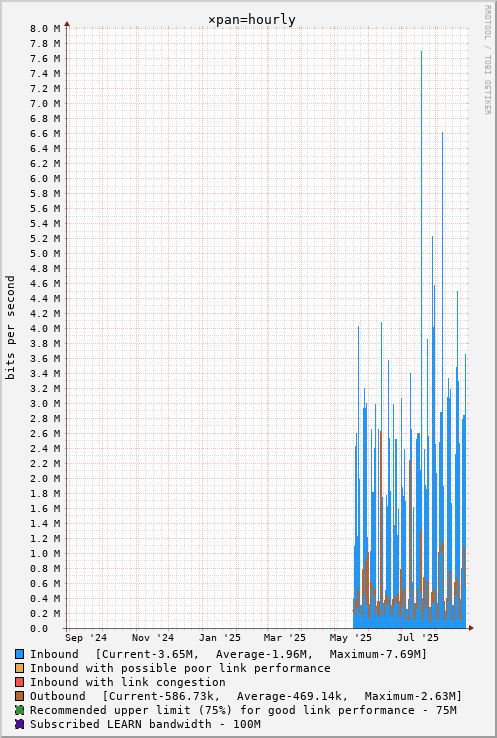Click the green Recommended upper limit swatch
497x738 pixels.
[x=19, y=710]
